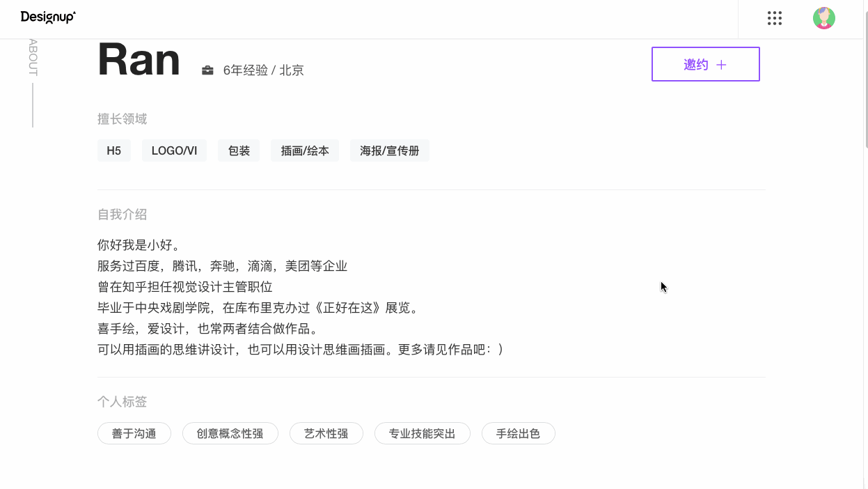
Task: Open the apps grid menu icon
Action: pos(775,18)
